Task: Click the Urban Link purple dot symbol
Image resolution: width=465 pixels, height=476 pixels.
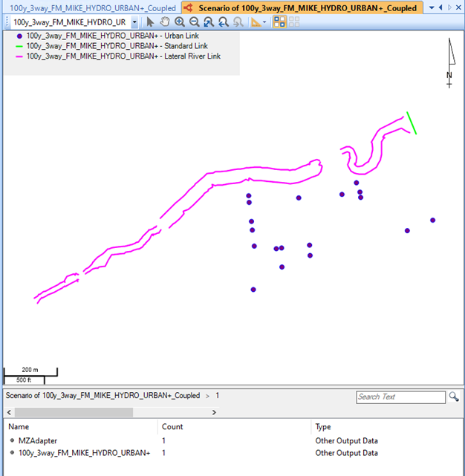Action: point(19,36)
